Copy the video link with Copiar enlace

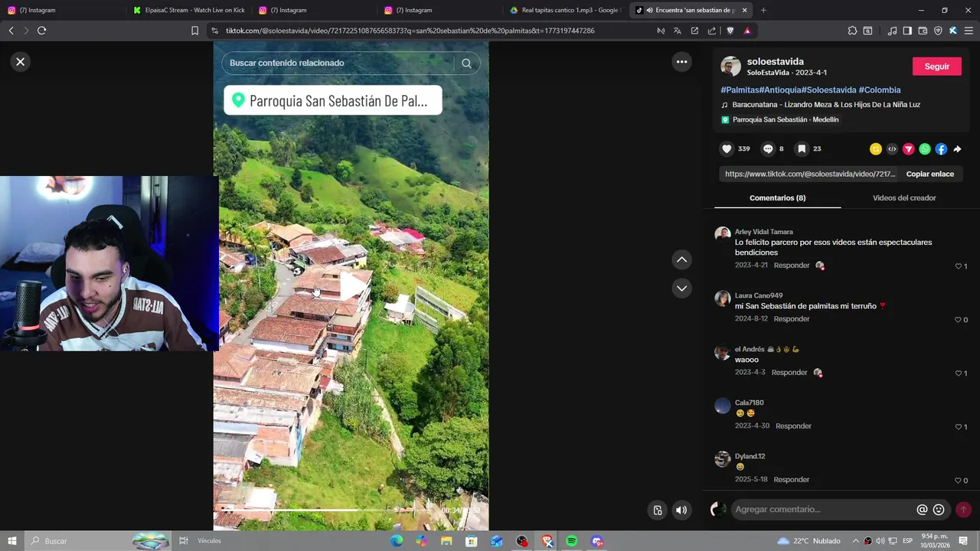929,174
